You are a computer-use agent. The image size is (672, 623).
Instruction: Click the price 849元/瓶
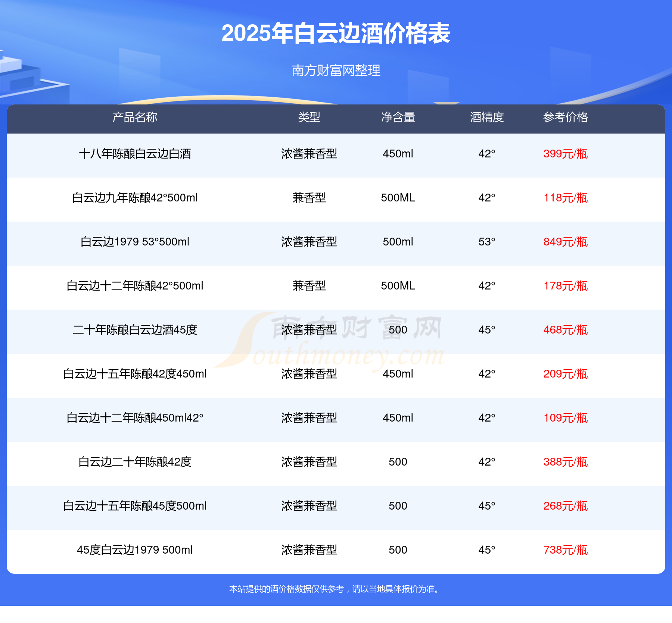(566, 242)
